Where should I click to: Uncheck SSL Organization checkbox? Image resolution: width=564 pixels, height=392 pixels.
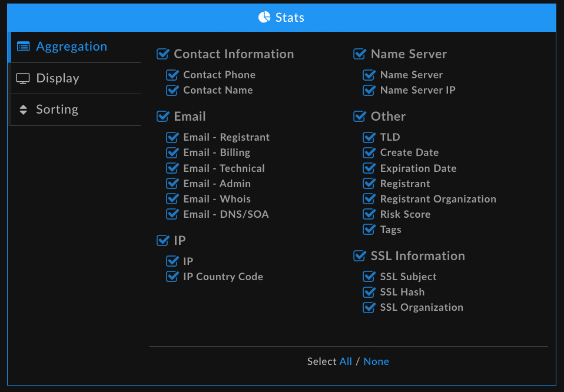pyautogui.click(x=369, y=307)
